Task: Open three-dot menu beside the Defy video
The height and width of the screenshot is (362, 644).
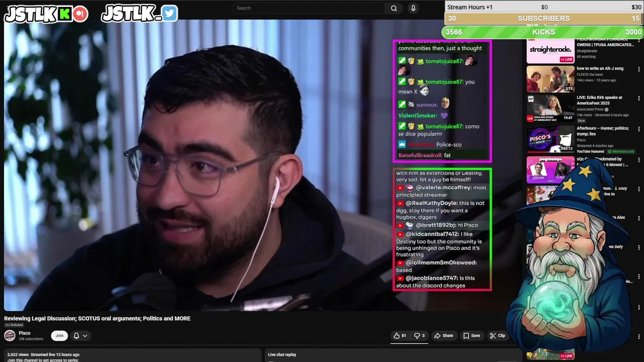Action: (639, 247)
